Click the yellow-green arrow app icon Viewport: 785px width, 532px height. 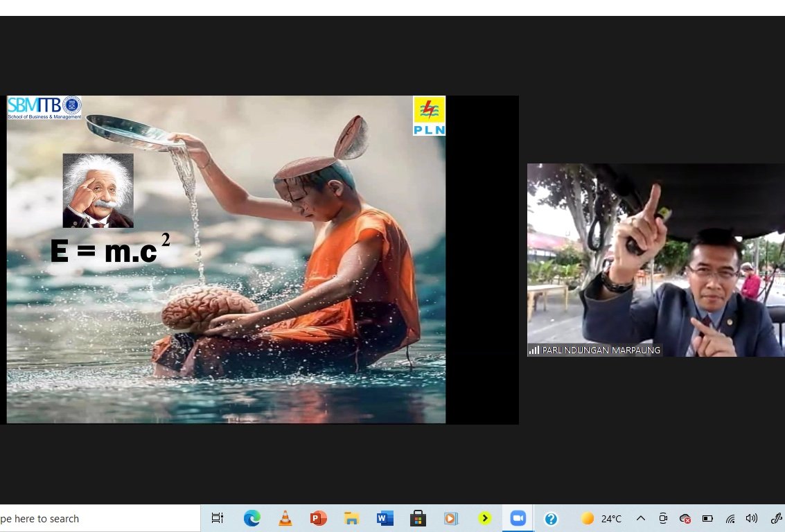[x=484, y=518]
